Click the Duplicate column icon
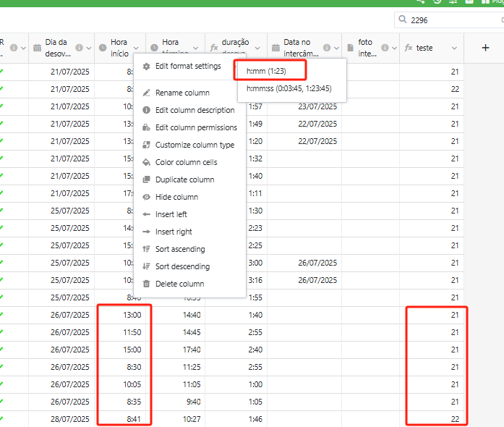Image resolution: width=504 pixels, height=427 pixels. (147, 179)
